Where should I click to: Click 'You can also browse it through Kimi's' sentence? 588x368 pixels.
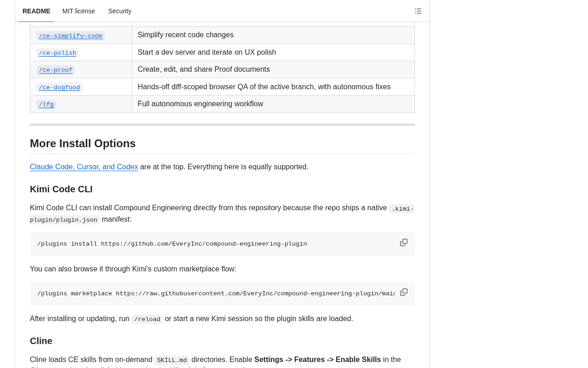pos(133,269)
